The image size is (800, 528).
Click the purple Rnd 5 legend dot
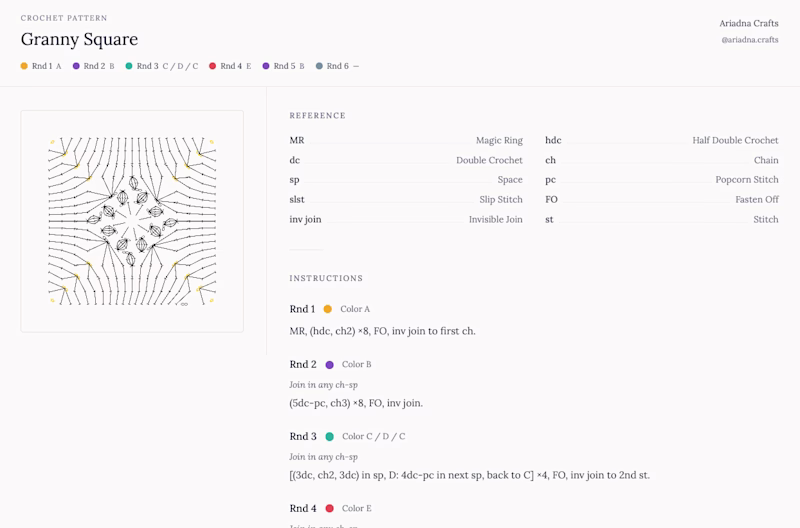[x=266, y=66]
